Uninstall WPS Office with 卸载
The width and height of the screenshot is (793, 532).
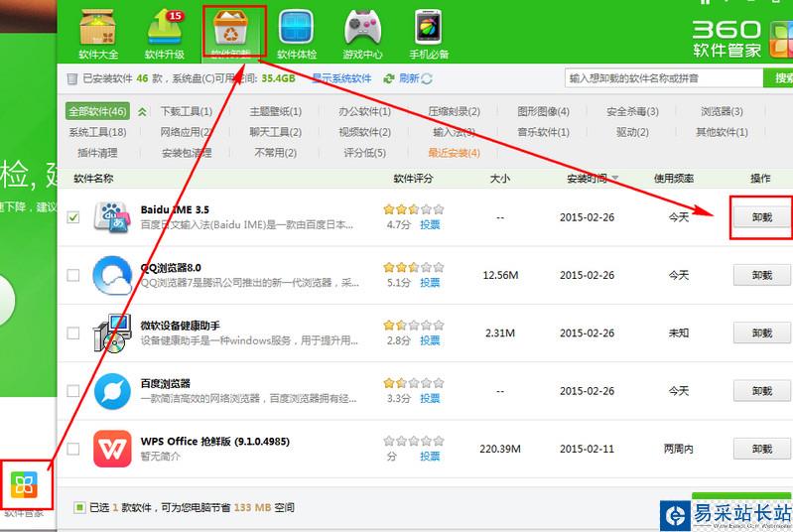click(761, 449)
